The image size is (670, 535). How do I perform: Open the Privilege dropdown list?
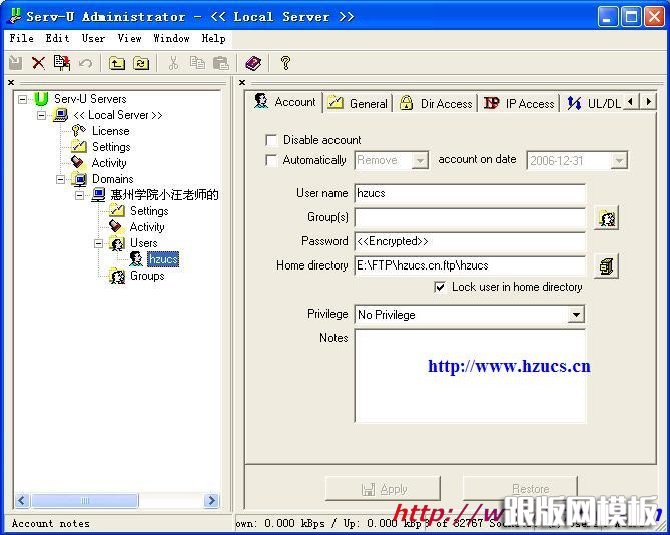[576, 315]
